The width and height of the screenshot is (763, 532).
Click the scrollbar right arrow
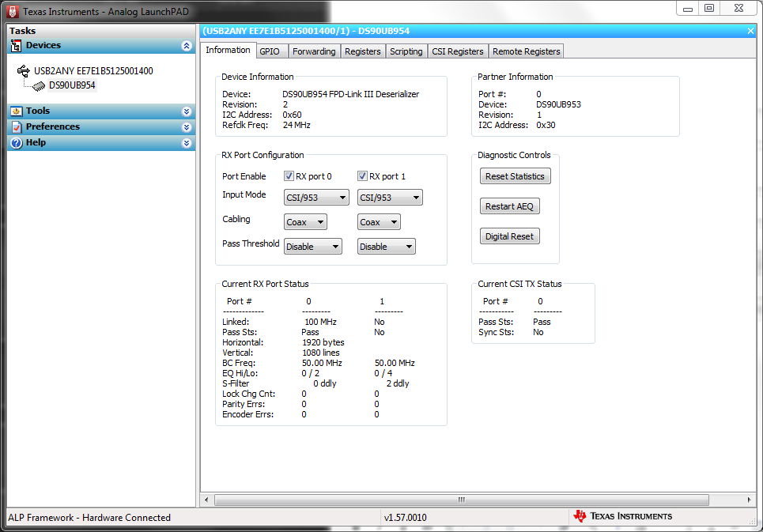749,500
